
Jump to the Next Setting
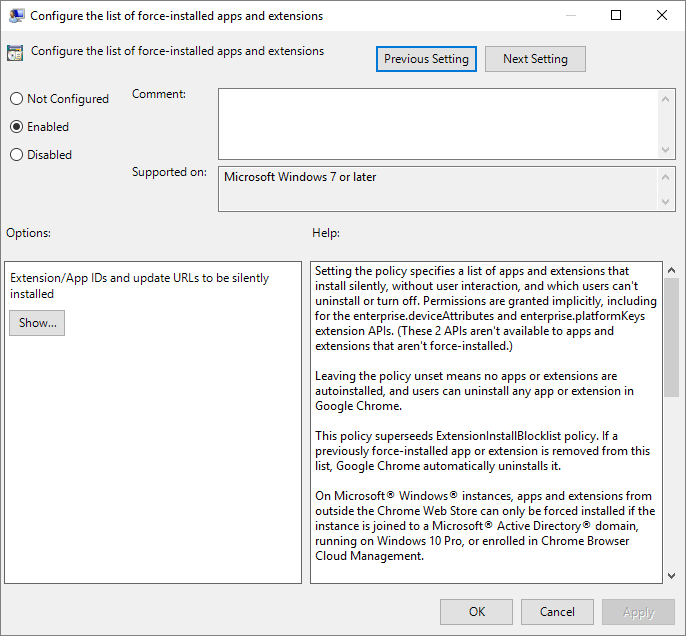pyautogui.click(x=535, y=59)
